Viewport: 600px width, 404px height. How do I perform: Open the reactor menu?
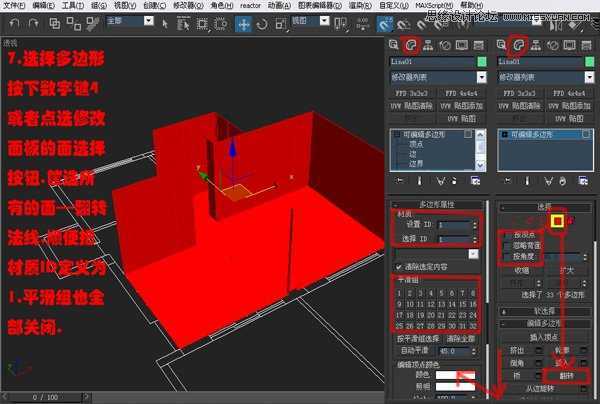click(250, 5)
